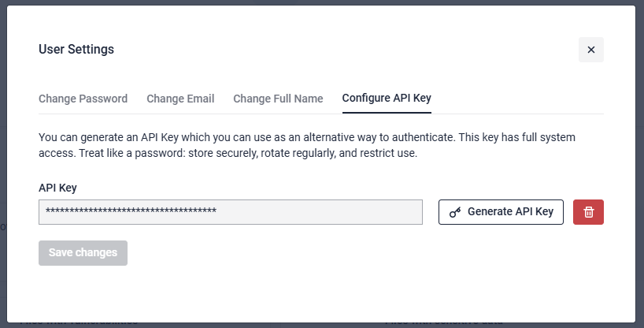
Task: Delete the API key with trash icon
Action: [589, 212]
